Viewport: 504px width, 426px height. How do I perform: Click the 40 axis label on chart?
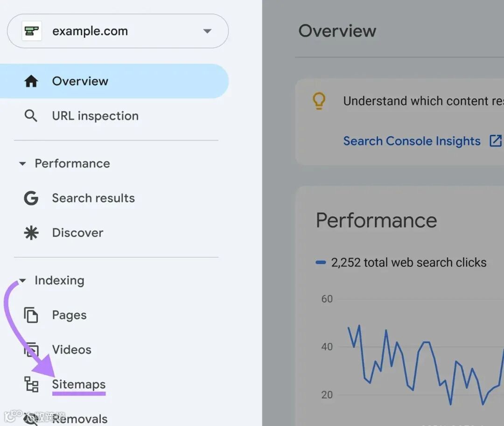click(x=327, y=347)
